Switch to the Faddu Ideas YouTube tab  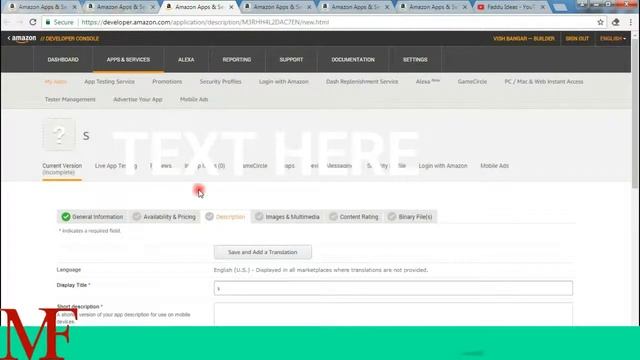click(x=511, y=7)
